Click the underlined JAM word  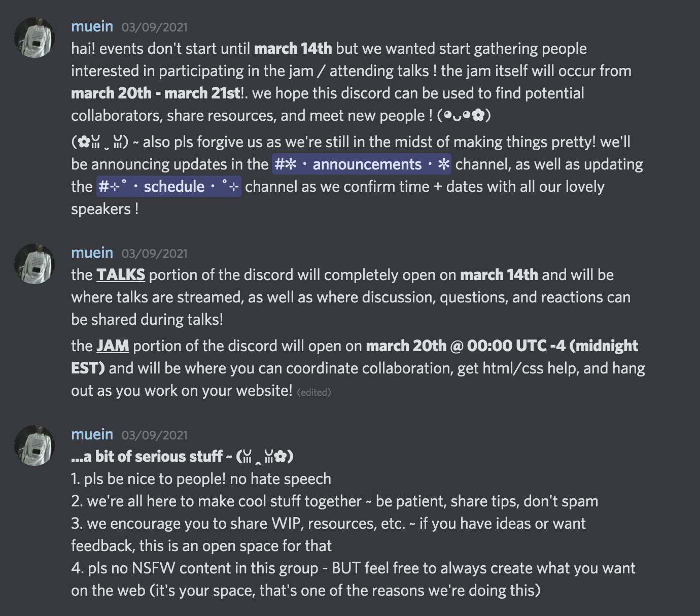pyautogui.click(x=113, y=346)
